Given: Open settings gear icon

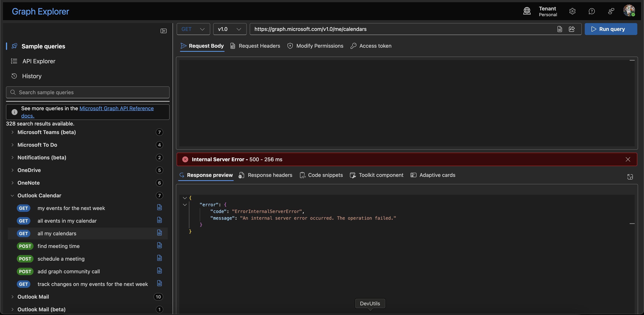Looking at the screenshot, I should pyautogui.click(x=572, y=11).
